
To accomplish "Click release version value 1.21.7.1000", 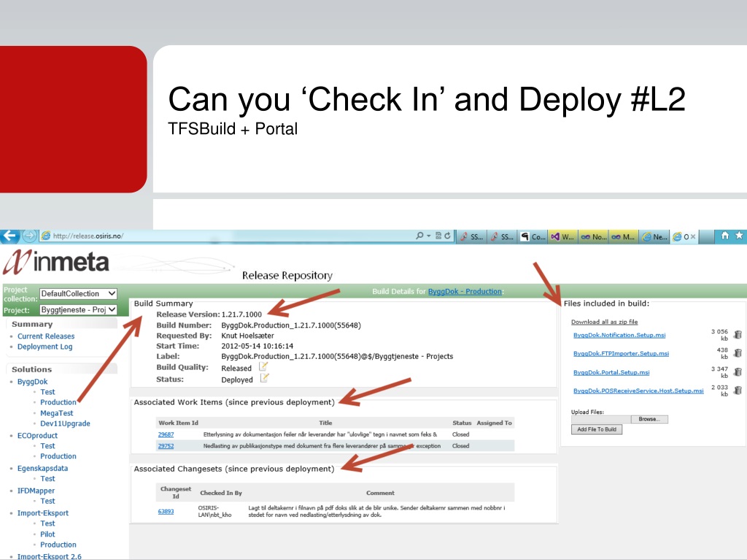I will (x=241, y=314).
